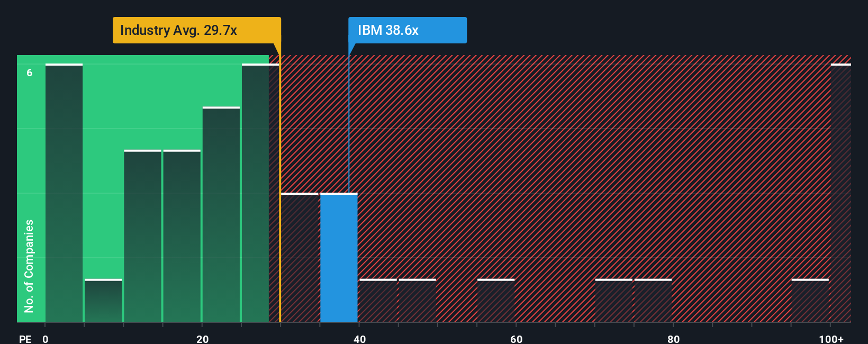Click the y-axis value 6

tap(30, 73)
